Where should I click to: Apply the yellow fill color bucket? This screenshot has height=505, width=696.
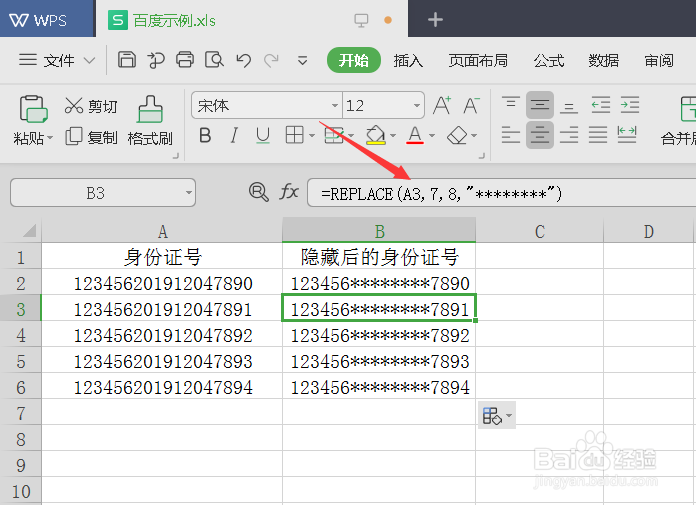(x=376, y=135)
